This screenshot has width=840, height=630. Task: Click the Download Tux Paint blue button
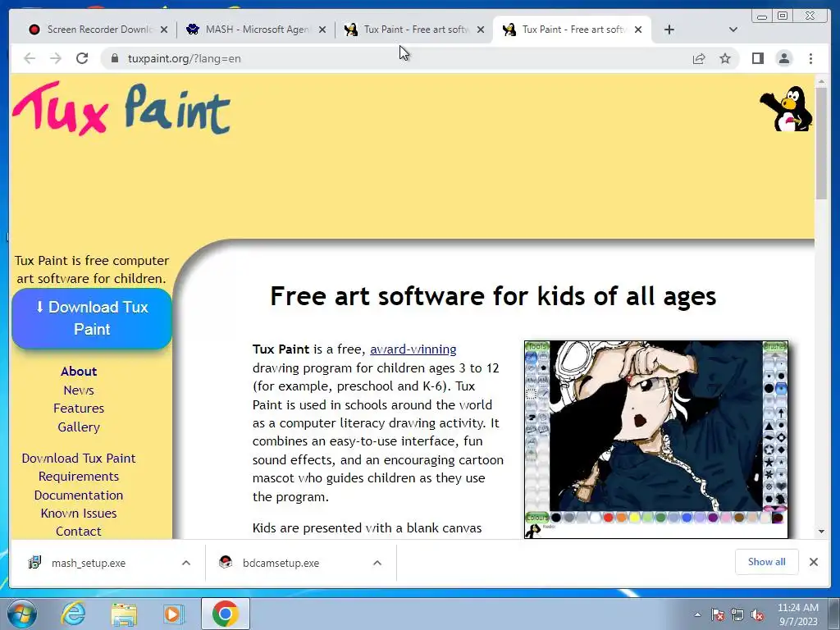pos(92,318)
